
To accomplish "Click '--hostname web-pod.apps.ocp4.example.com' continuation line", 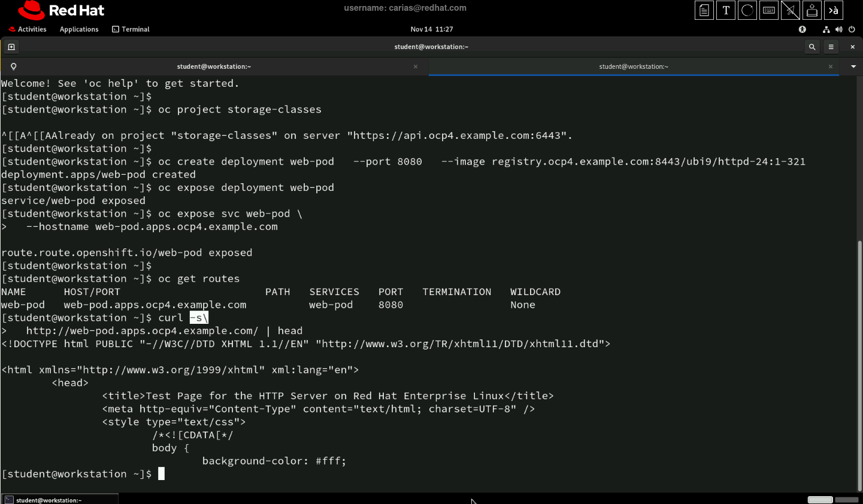I will [152, 227].
